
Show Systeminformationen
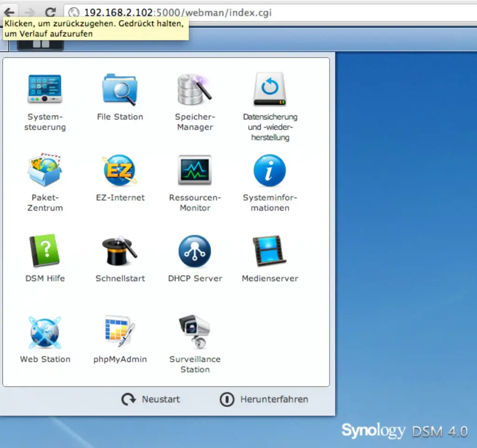(270, 170)
